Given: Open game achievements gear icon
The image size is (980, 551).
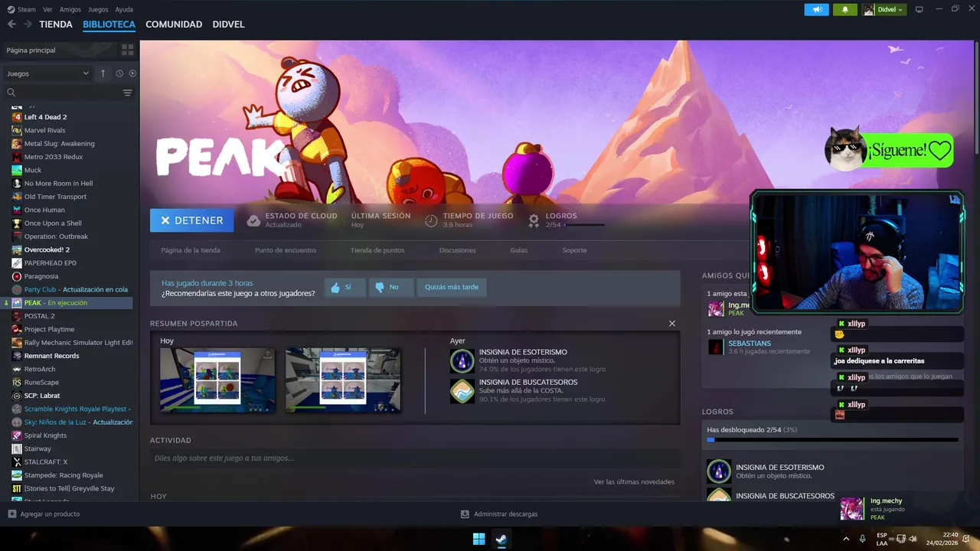Looking at the screenshot, I should click(534, 220).
